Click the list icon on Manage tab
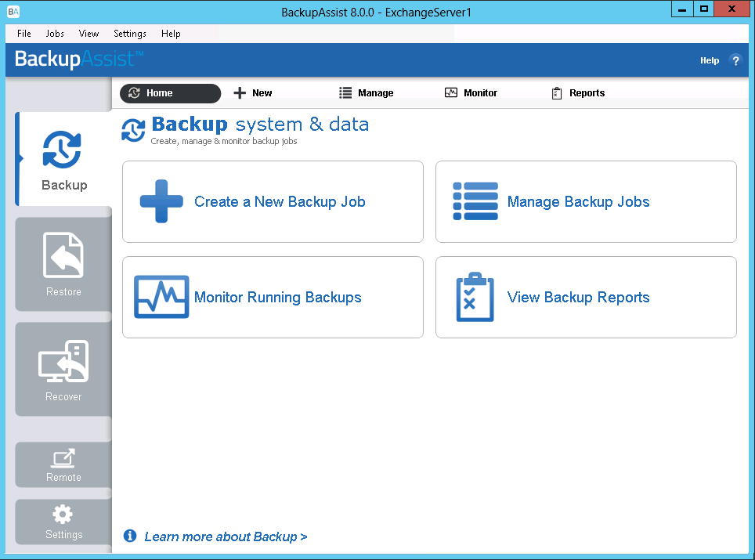Screen dimensions: 755x560 (345, 93)
